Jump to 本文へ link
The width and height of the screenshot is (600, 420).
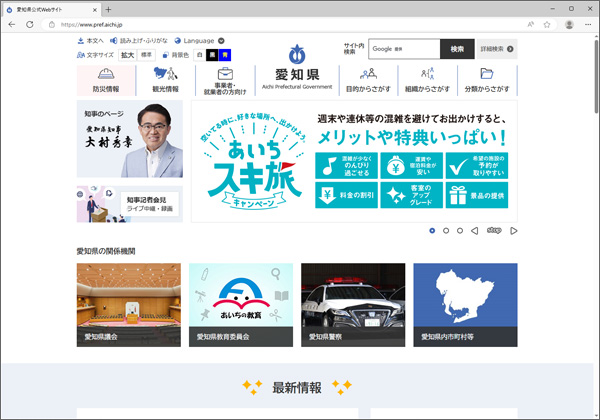[90, 41]
